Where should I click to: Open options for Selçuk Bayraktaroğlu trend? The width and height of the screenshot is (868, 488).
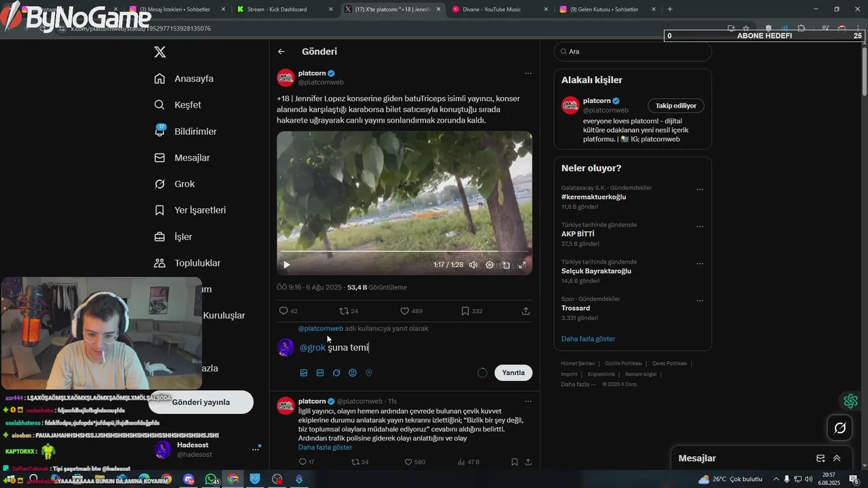[x=700, y=264]
